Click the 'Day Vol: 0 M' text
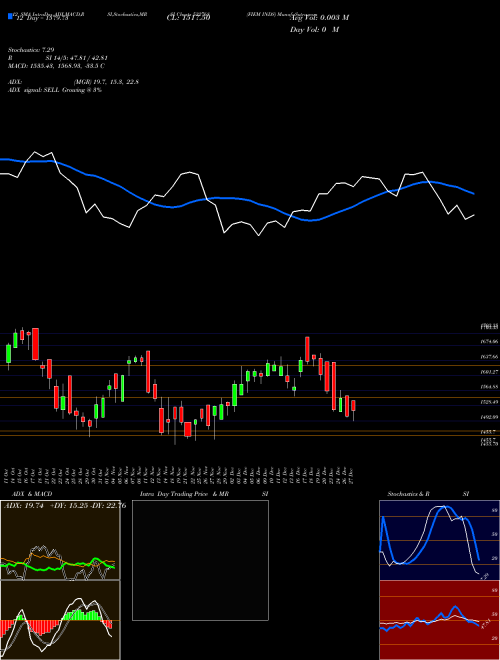 point(314,29)
